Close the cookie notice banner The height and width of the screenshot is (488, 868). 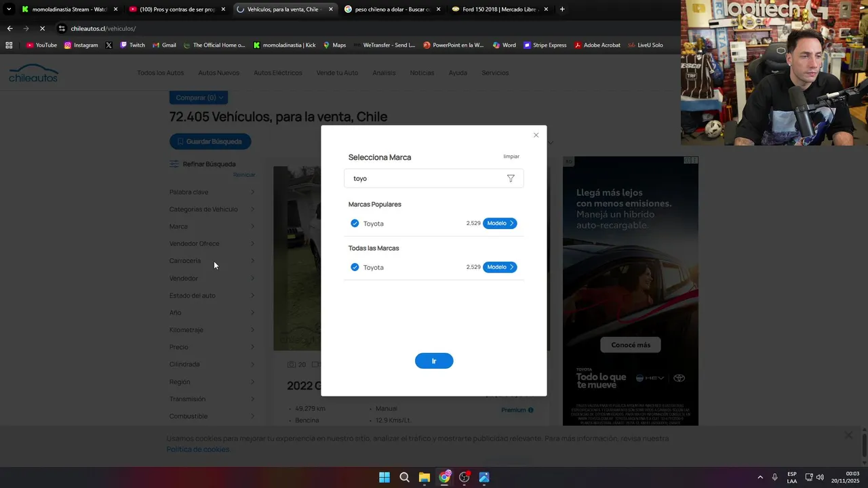click(x=848, y=435)
